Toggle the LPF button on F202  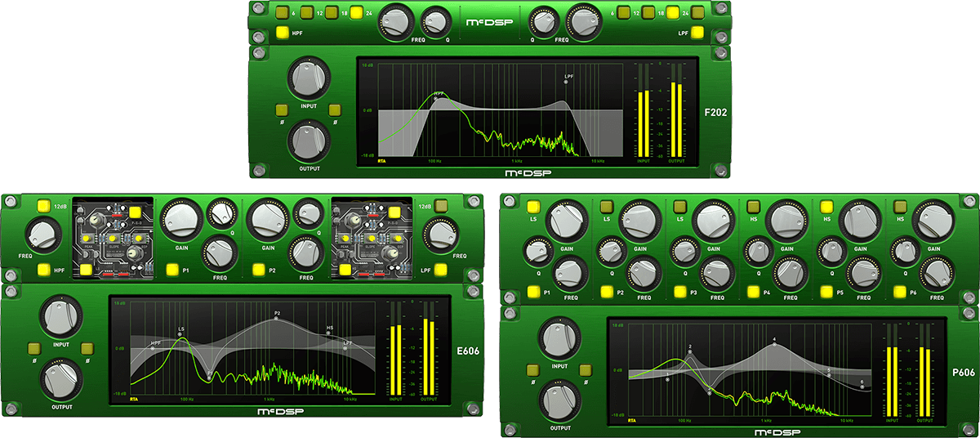[x=698, y=34]
